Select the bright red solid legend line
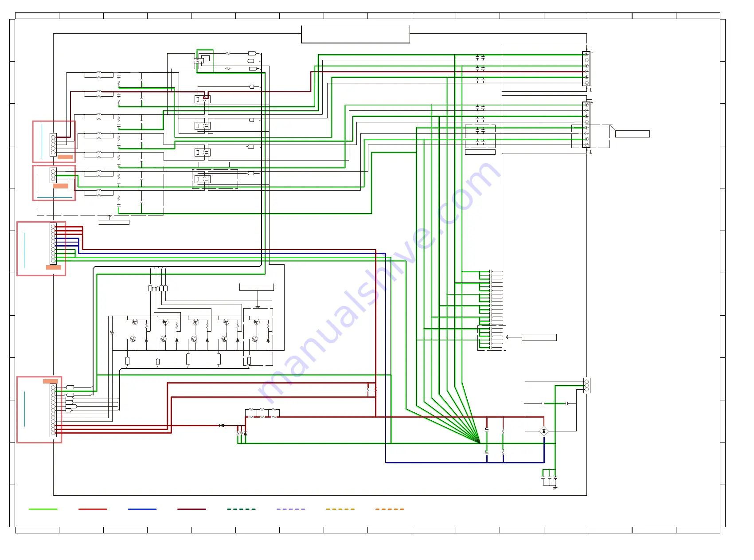The image size is (754, 560). pos(93,509)
